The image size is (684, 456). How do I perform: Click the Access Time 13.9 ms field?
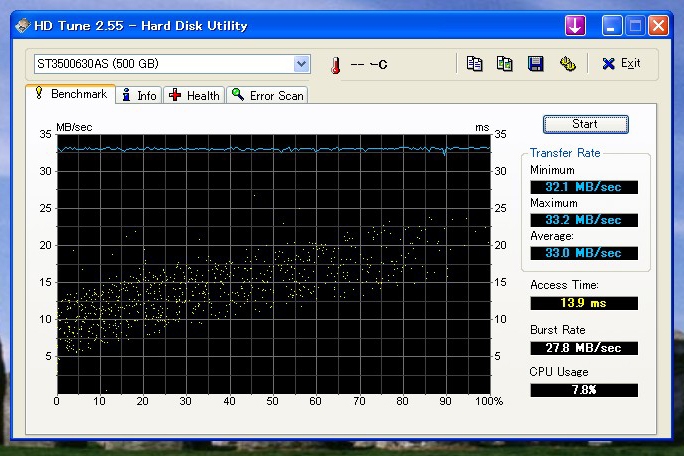(x=583, y=302)
